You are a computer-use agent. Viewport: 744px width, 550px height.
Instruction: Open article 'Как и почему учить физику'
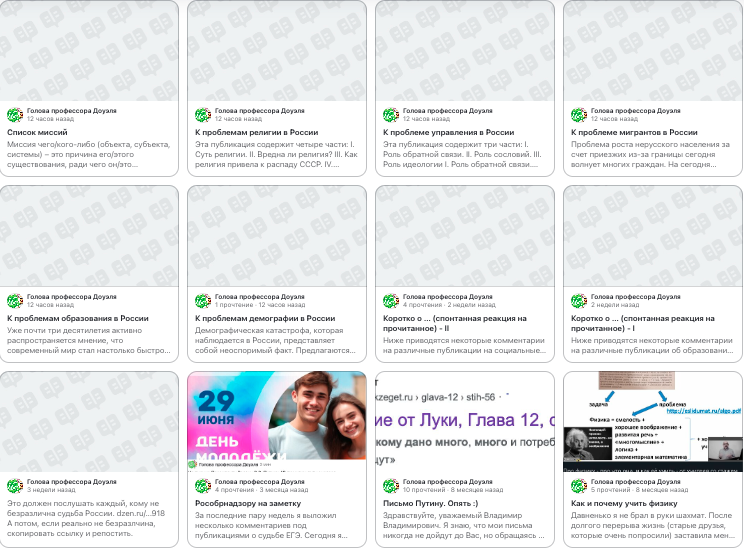point(624,503)
